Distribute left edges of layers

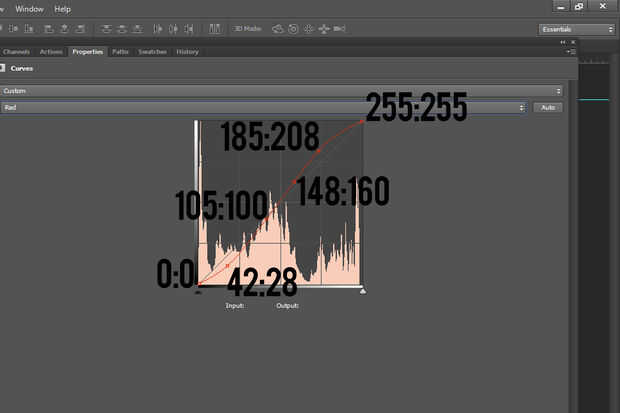[x=157, y=28]
